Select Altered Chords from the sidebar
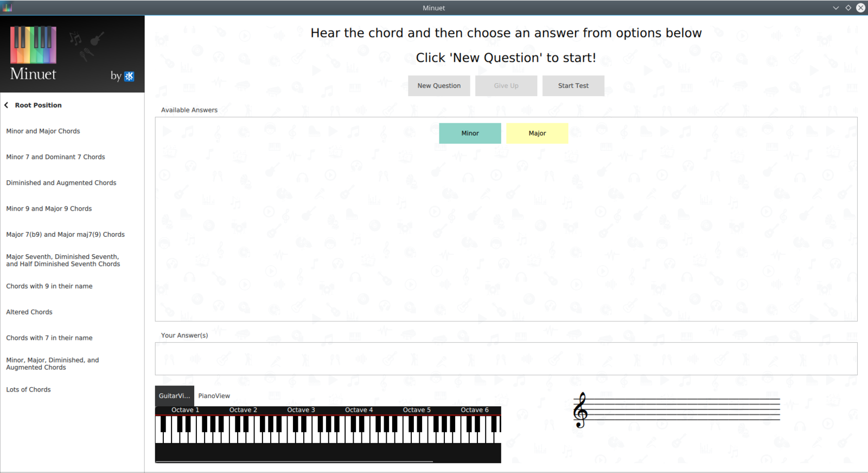This screenshot has height=473, width=868. tap(29, 312)
